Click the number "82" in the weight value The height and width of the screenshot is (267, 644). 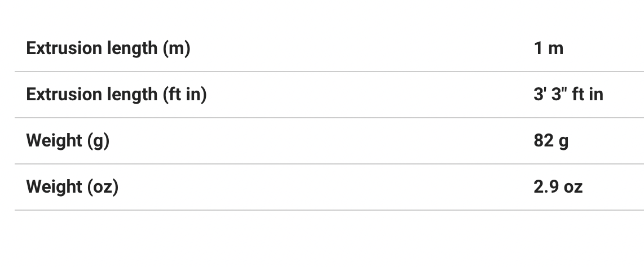coord(544,141)
